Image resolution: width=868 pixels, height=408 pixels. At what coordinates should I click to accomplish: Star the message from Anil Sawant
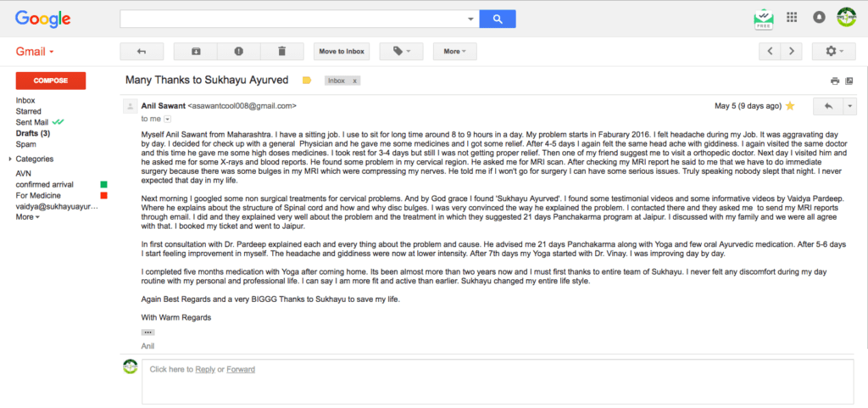pyautogui.click(x=790, y=106)
